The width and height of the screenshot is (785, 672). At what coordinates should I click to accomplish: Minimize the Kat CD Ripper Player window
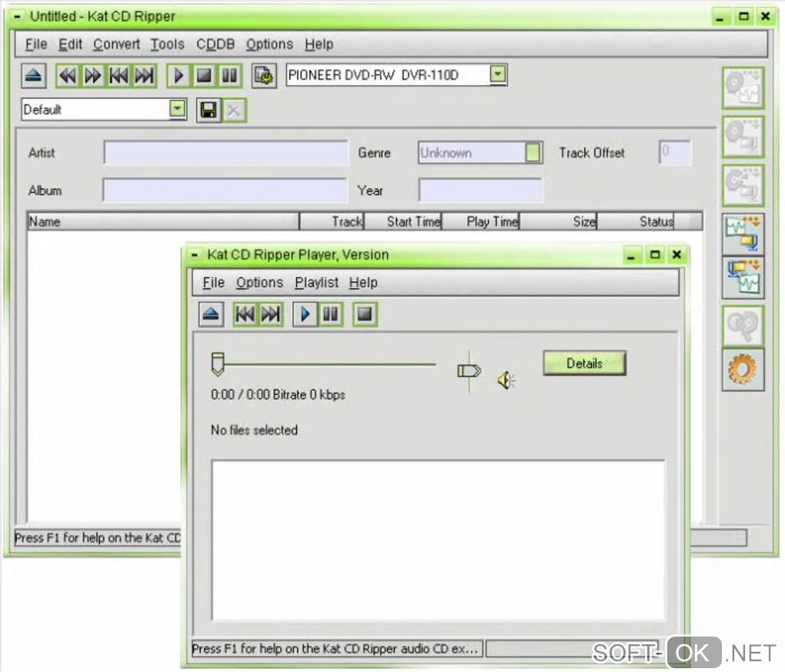631,255
